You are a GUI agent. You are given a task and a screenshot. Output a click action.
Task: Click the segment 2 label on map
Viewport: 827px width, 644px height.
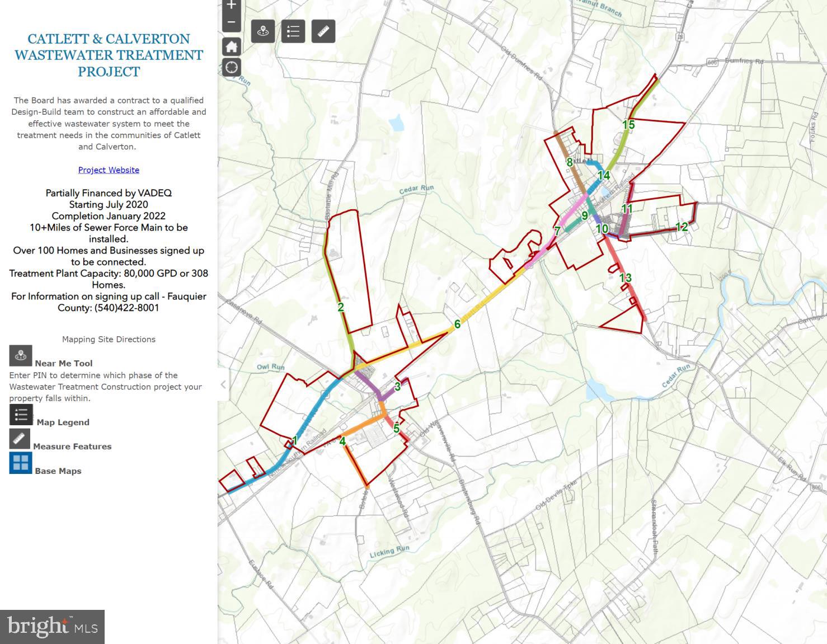point(340,307)
